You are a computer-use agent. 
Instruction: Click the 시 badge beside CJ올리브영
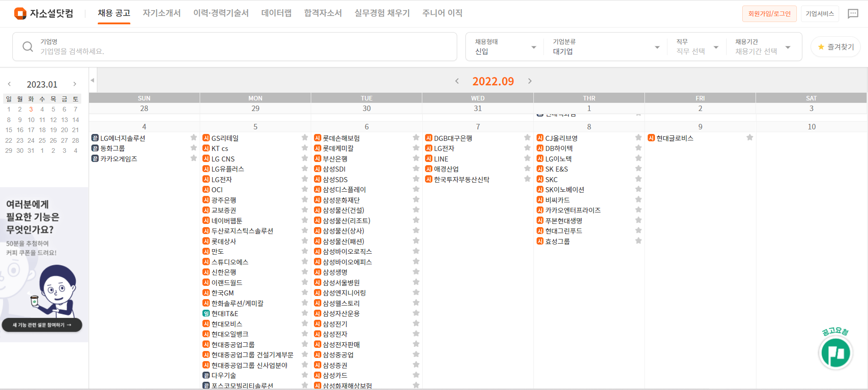pyautogui.click(x=540, y=138)
